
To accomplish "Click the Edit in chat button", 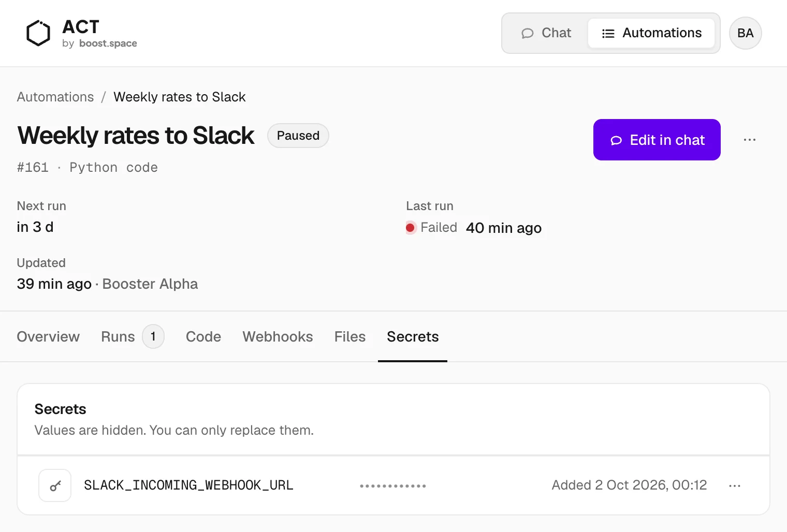I will [x=657, y=140].
